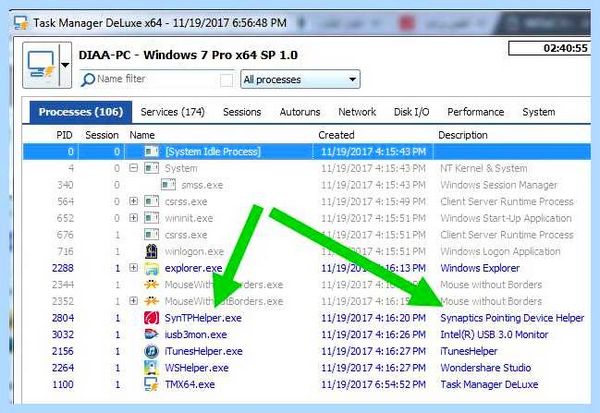The height and width of the screenshot is (413, 600).
Task: Click the Windows Explorer description
Action: 480,268
